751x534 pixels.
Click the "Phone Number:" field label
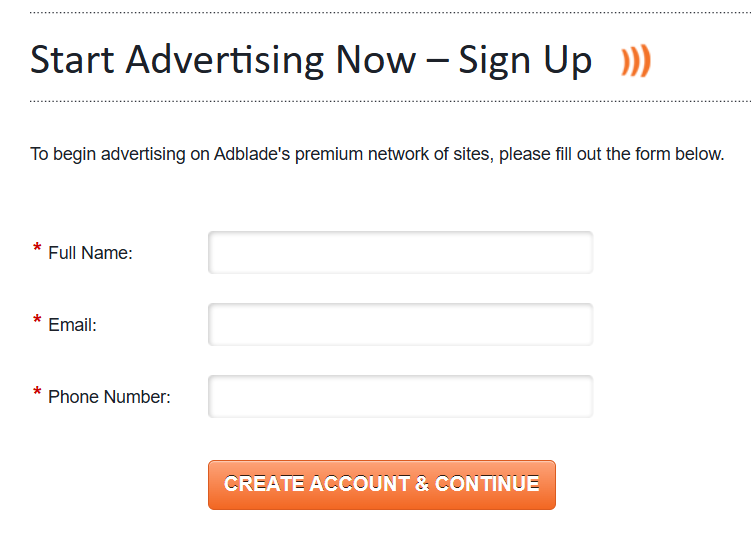point(109,398)
